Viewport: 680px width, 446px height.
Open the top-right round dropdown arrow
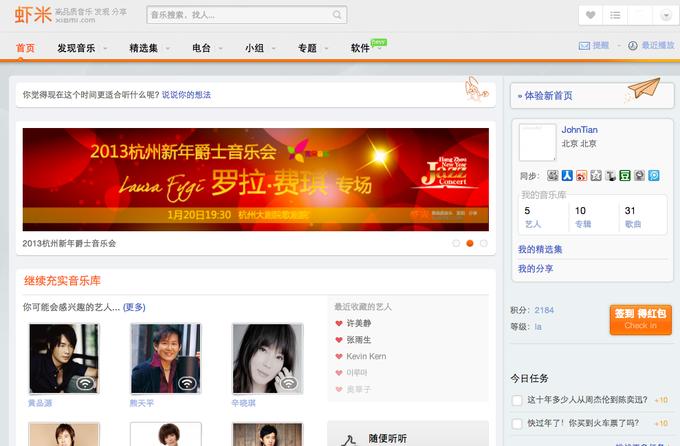[x=666, y=16]
